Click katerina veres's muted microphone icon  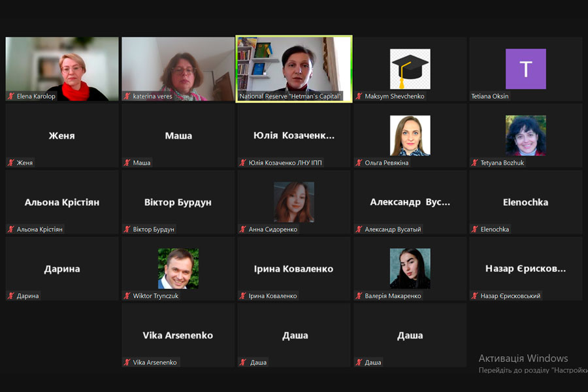coord(127,96)
